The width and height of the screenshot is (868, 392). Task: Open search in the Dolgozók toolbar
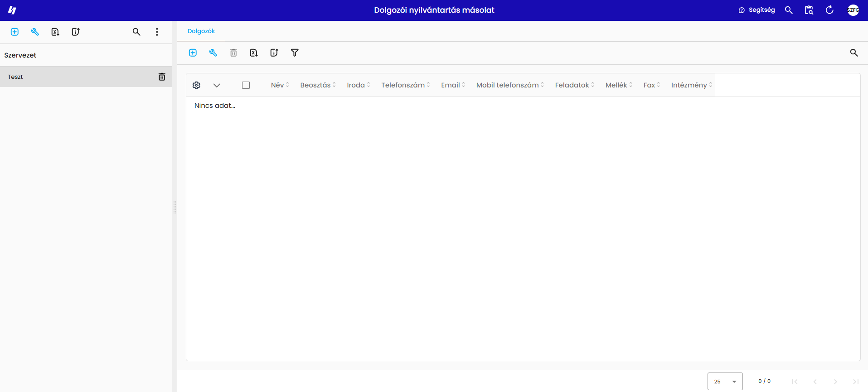[854, 53]
